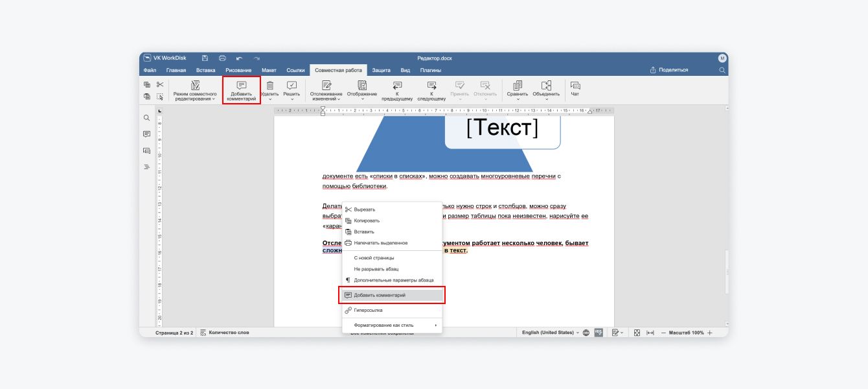868x389 pixels.
Task: Click the Количество слов word count
Action: coord(225,333)
